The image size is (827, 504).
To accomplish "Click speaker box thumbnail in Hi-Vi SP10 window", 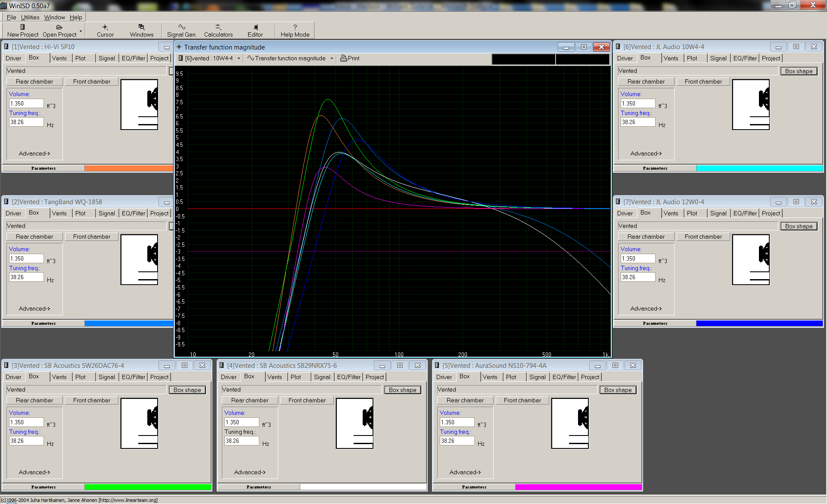I will click(x=139, y=105).
